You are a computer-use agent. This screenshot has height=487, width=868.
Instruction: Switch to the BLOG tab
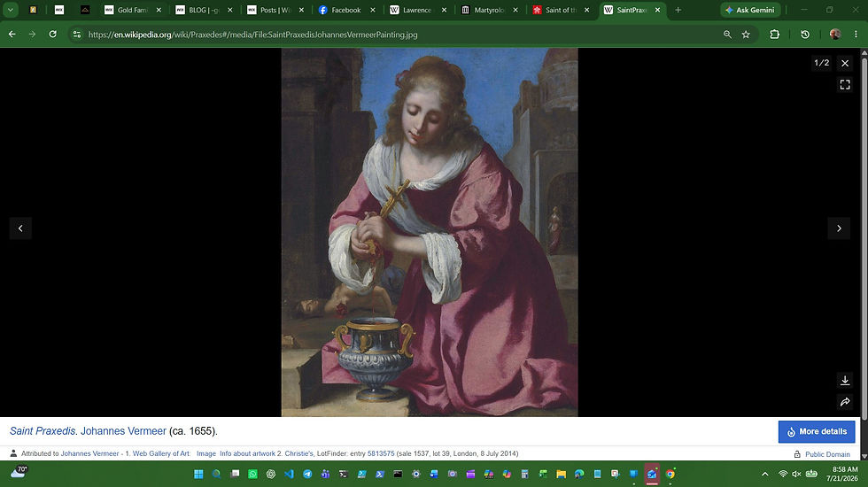click(204, 10)
